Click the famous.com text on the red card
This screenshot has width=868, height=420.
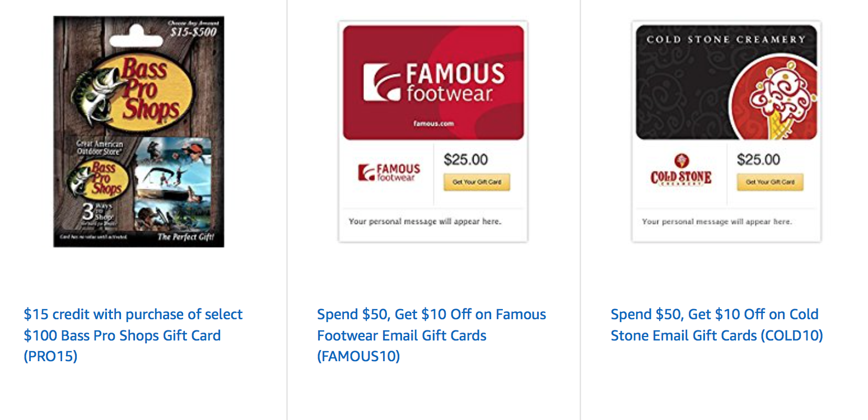433,124
